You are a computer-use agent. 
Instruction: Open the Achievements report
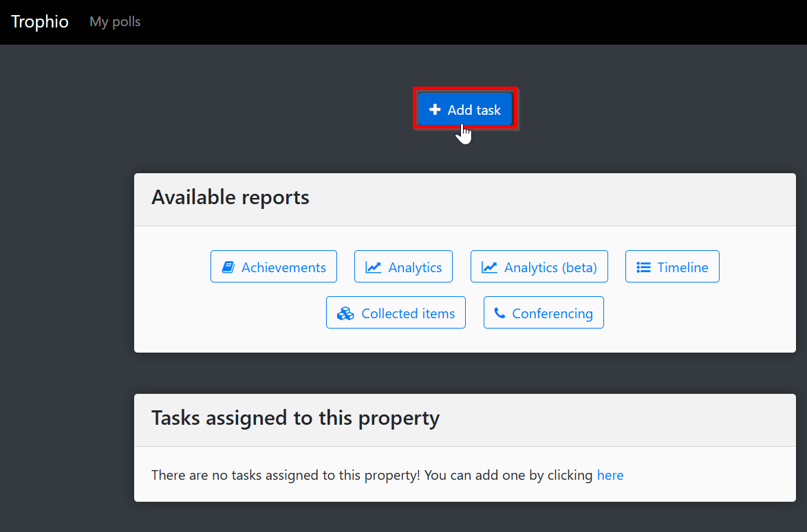[x=274, y=267]
